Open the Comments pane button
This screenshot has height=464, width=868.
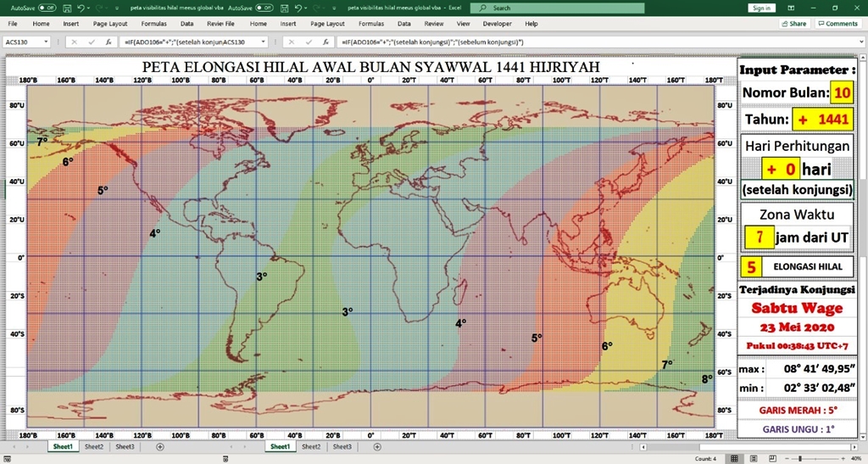pyautogui.click(x=837, y=24)
